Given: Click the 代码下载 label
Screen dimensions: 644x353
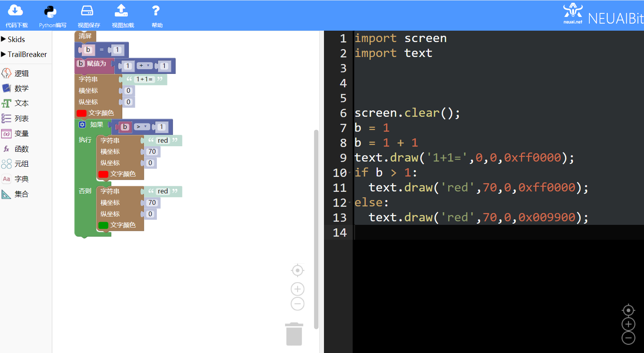Looking at the screenshot, I should 17,25.
